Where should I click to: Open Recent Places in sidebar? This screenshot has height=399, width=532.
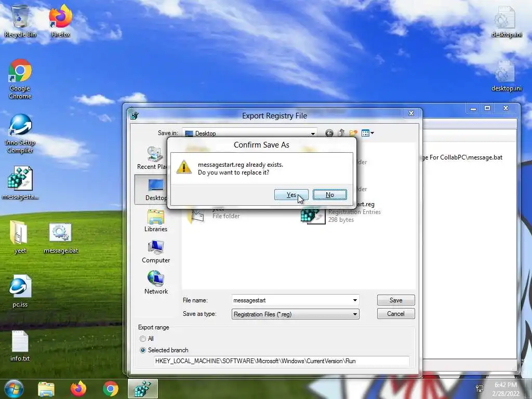152,158
